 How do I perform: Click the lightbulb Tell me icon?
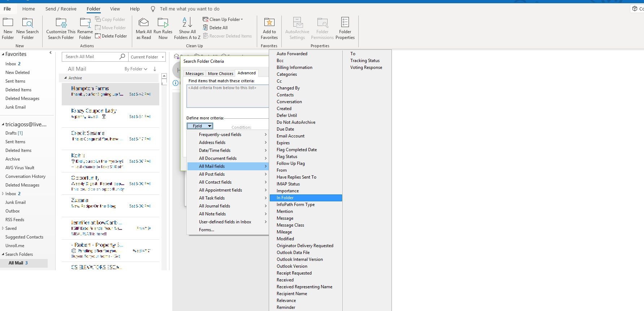coord(153,9)
